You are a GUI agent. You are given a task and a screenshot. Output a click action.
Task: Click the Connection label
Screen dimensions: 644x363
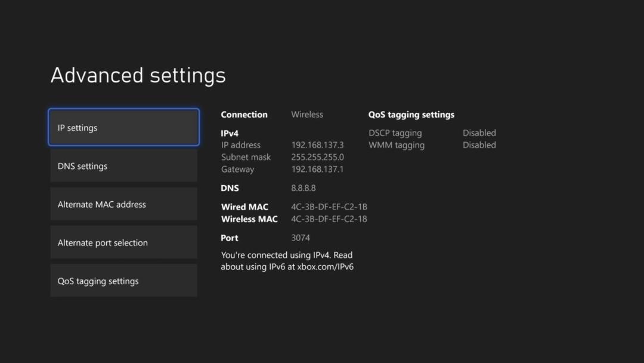[x=244, y=115]
